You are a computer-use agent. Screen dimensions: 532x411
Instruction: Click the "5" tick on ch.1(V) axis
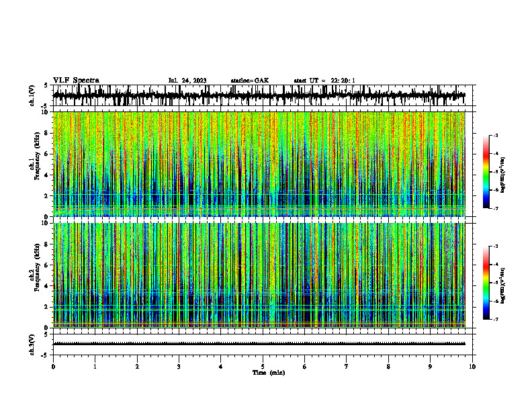(46, 86)
